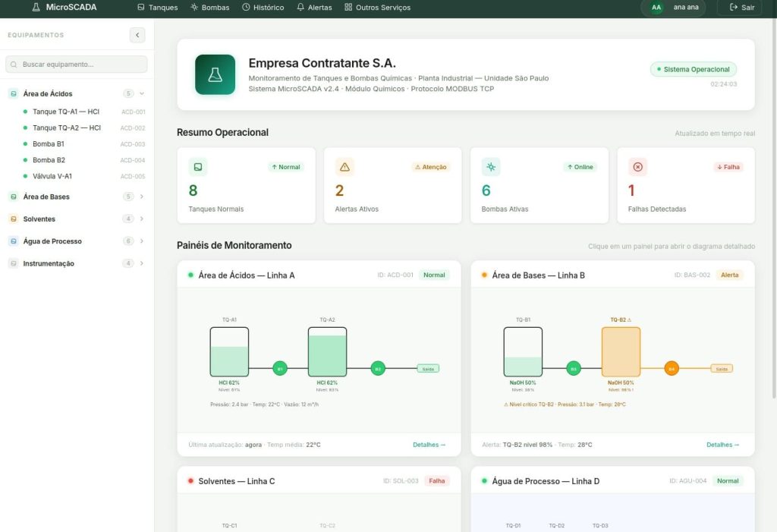Collapse the Equipamentos sidebar
This screenshot has height=532, width=777.
pyautogui.click(x=137, y=35)
